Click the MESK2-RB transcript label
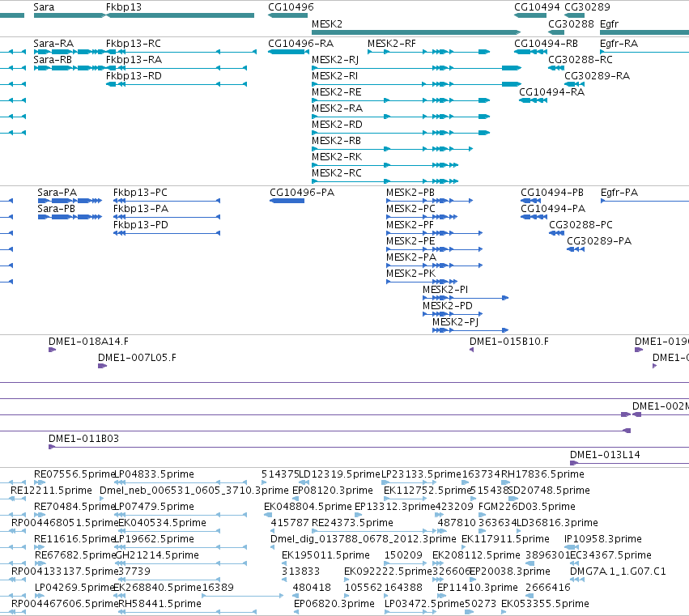 pyautogui.click(x=336, y=141)
